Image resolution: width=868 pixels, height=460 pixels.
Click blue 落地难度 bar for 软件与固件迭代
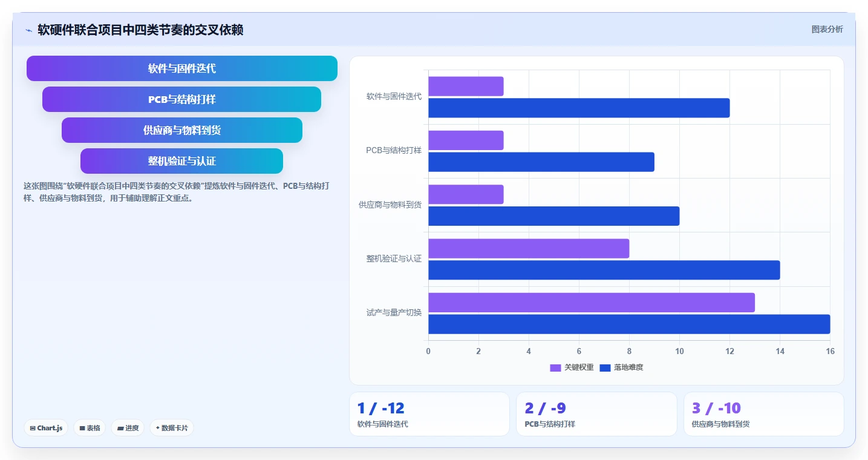(x=579, y=108)
